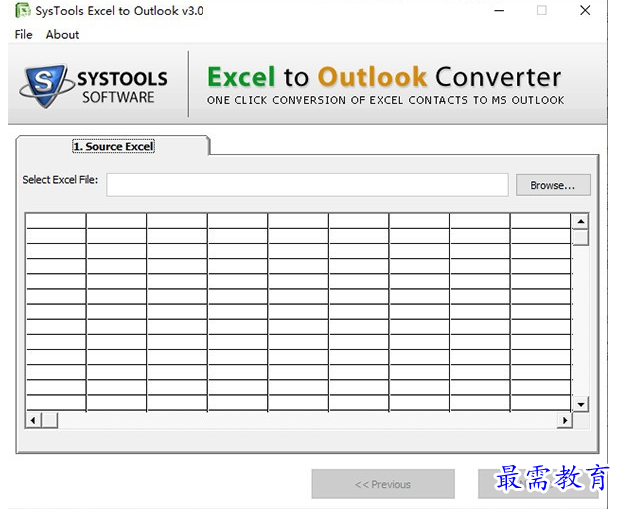618x509 pixels.
Task: Open the File menu
Action: pyautogui.click(x=23, y=35)
